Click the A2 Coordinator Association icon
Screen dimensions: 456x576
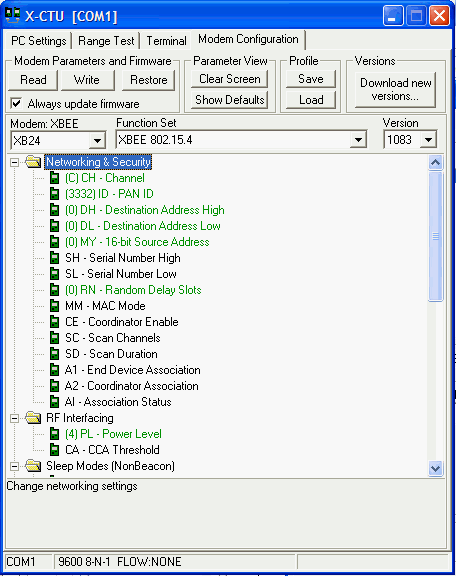pos(54,386)
